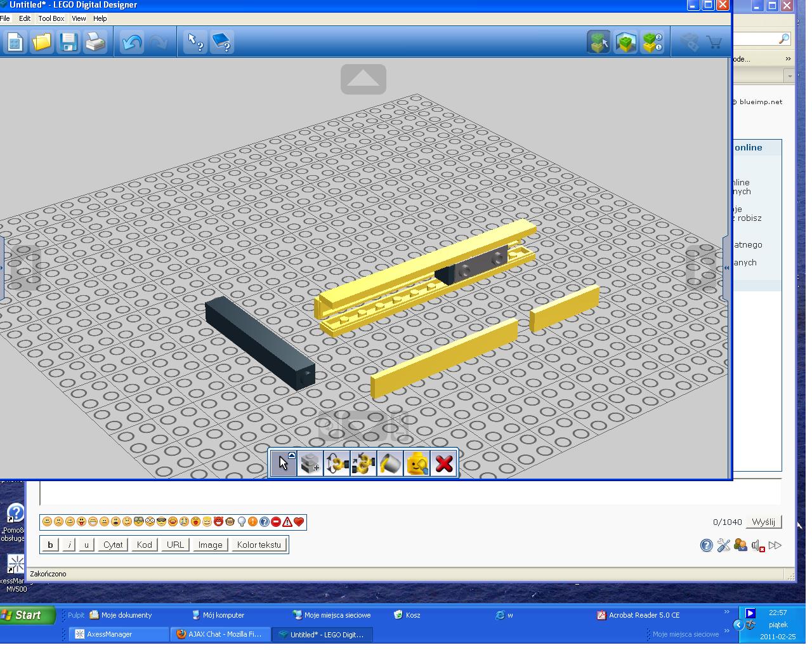Select the Clone brick tool
This screenshot has width=812, height=650.
(310, 463)
